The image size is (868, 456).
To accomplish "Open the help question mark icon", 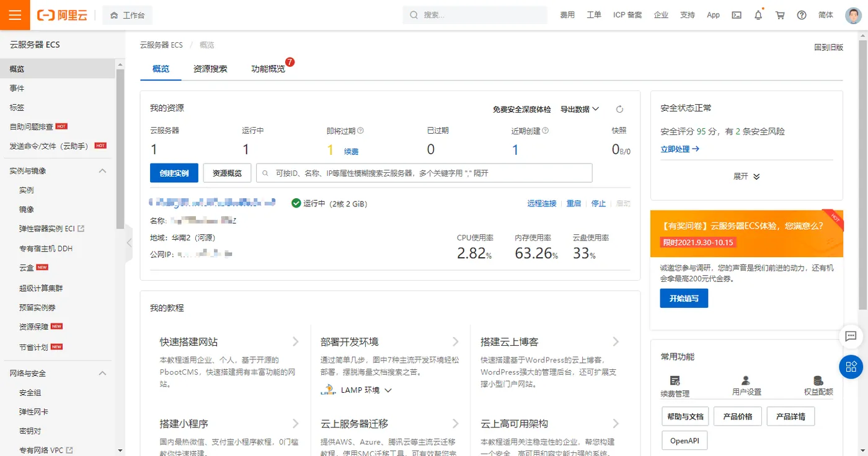I will (x=802, y=15).
